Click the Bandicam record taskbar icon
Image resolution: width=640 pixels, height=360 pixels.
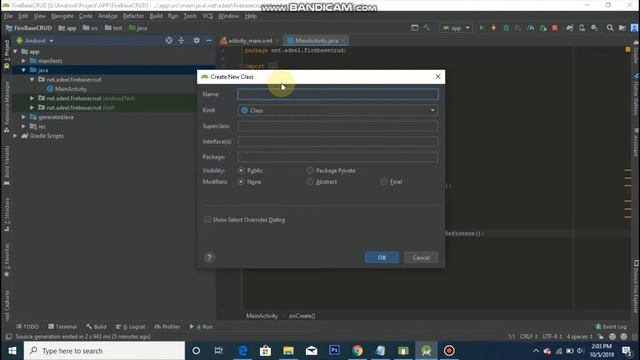pyautogui.click(x=449, y=351)
